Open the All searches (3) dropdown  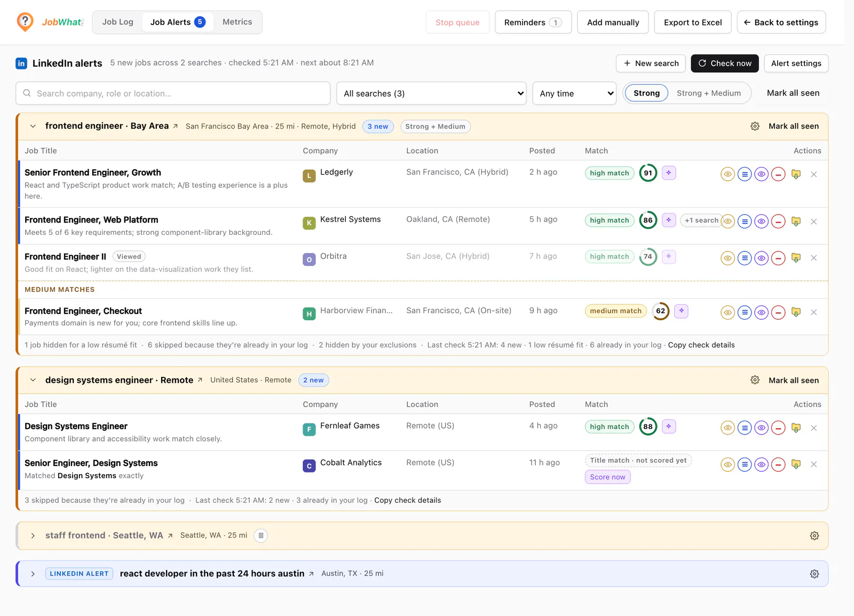point(431,93)
